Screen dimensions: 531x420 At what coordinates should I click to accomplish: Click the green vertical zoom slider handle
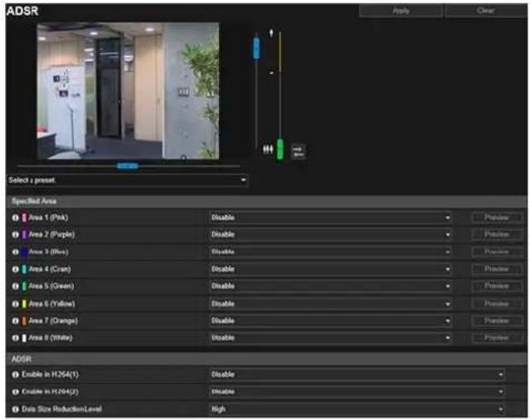point(280,149)
